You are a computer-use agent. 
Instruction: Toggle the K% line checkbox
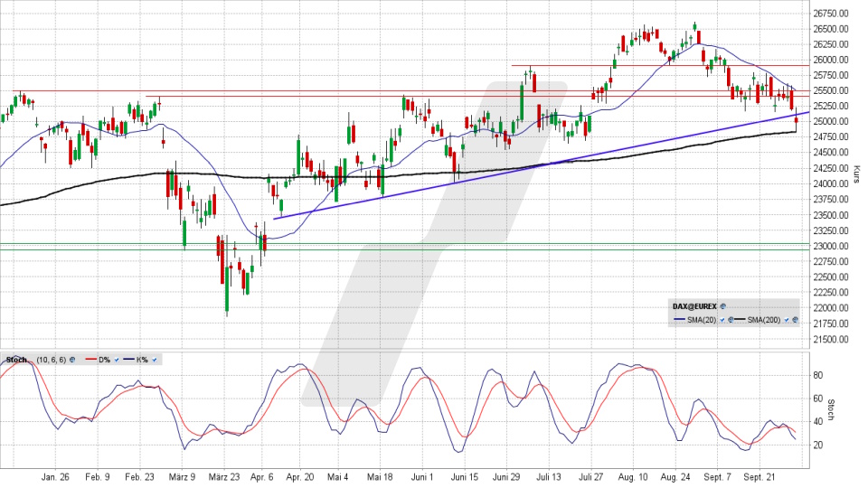pyautogui.click(x=155, y=360)
